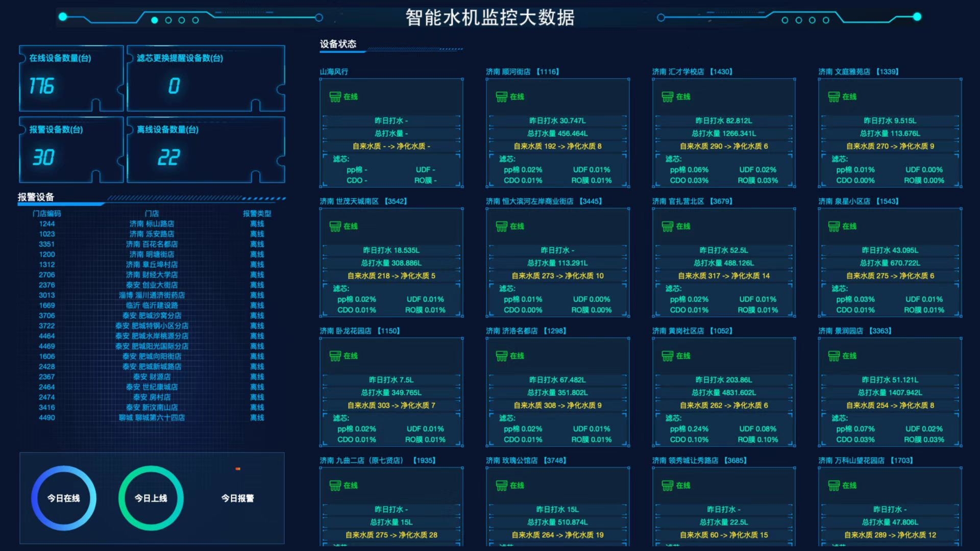Screen dimensions: 980x551
Task: Select alarm row 泰安 肥城向阳街店
Action: [x=152, y=356]
